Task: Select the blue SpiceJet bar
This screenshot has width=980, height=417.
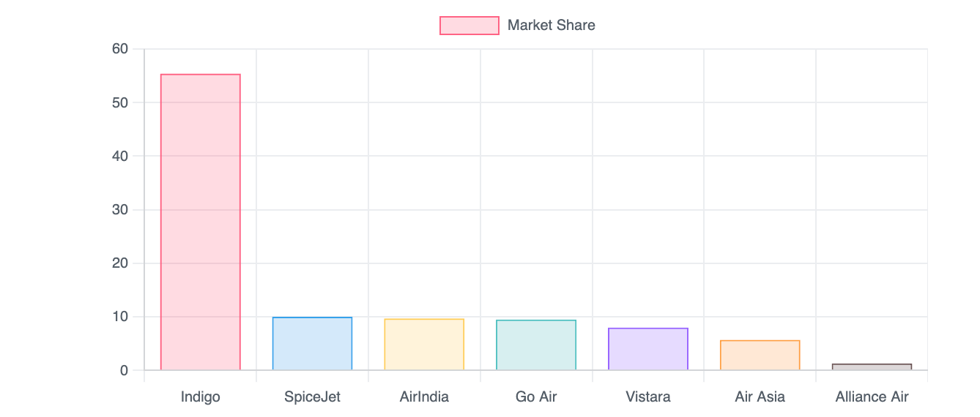Action: 312,344
